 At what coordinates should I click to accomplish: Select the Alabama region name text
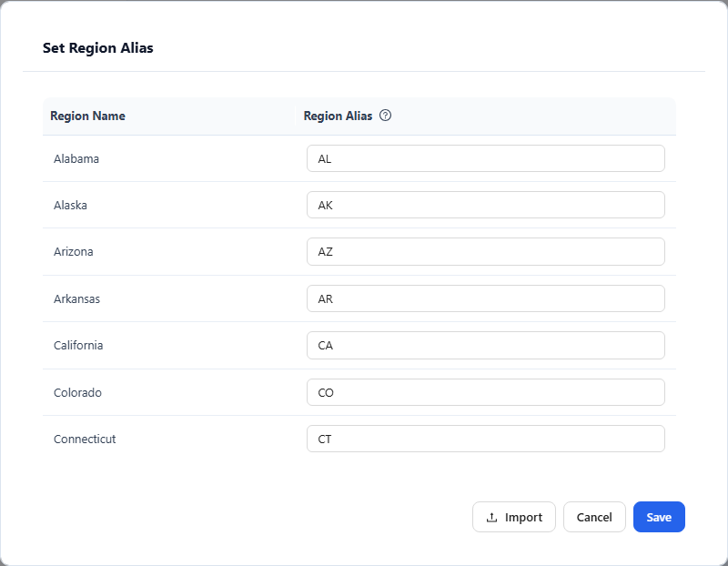76,159
